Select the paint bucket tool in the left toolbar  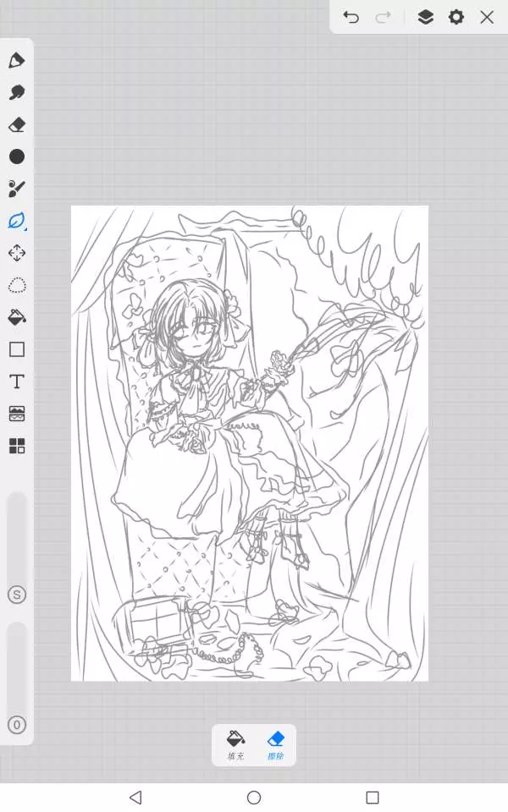tap(16, 317)
